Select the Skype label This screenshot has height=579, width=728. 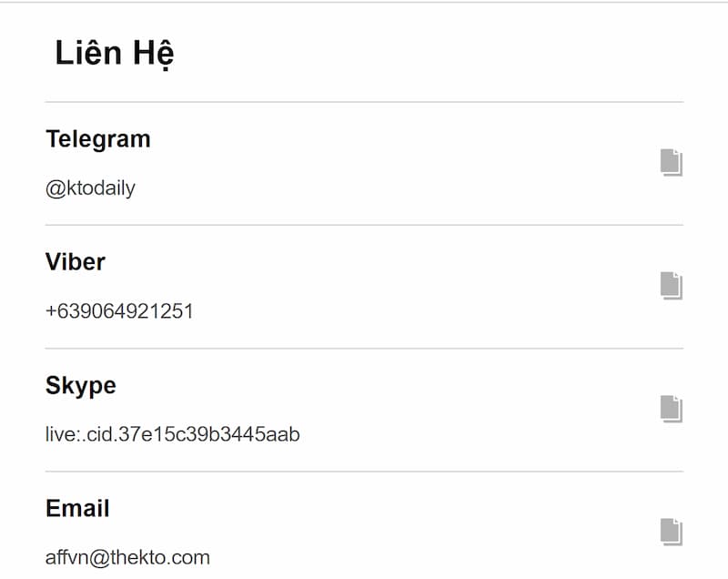pyautogui.click(x=81, y=385)
